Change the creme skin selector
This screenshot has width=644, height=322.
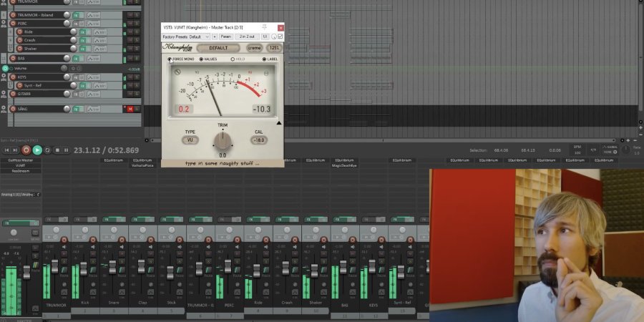(254, 48)
